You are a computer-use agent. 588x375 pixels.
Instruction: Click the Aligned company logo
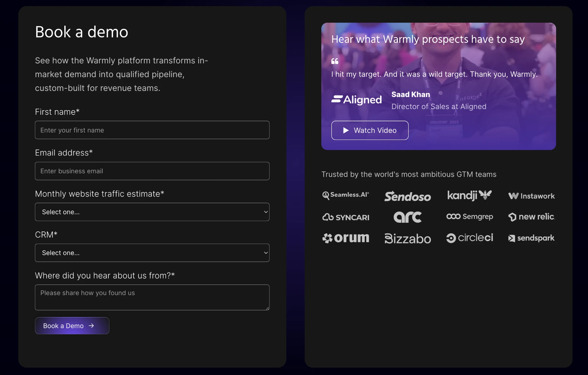pos(356,99)
